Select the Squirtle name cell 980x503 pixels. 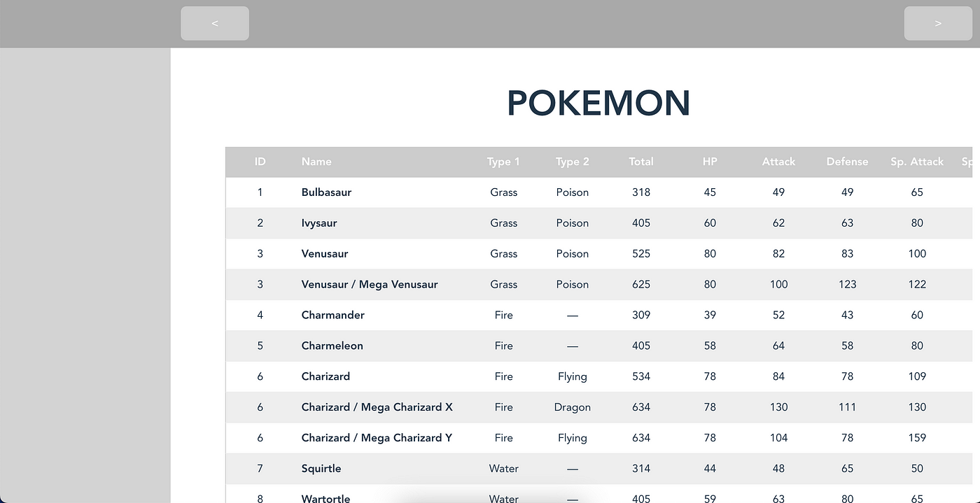(x=321, y=469)
